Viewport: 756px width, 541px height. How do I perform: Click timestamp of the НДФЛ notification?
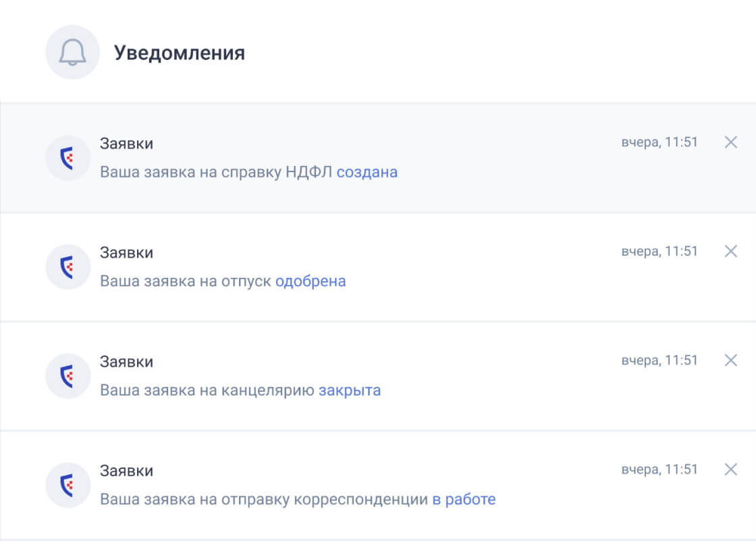pos(659,142)
